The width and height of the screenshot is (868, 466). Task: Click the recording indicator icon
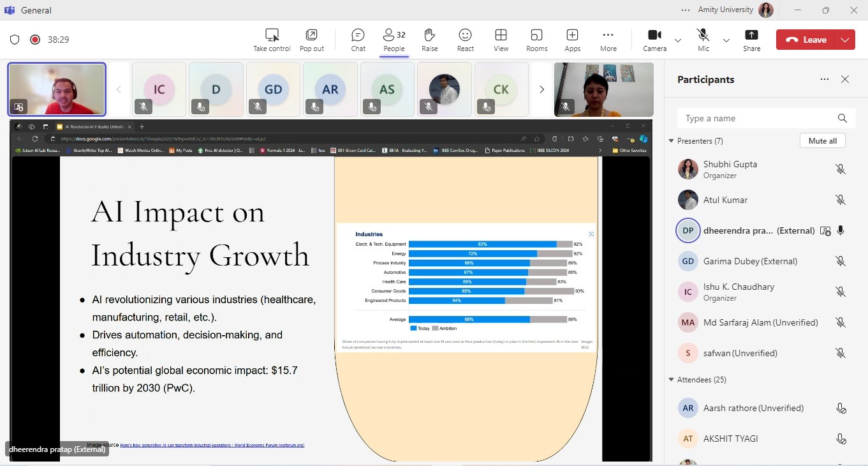[35, 40]
